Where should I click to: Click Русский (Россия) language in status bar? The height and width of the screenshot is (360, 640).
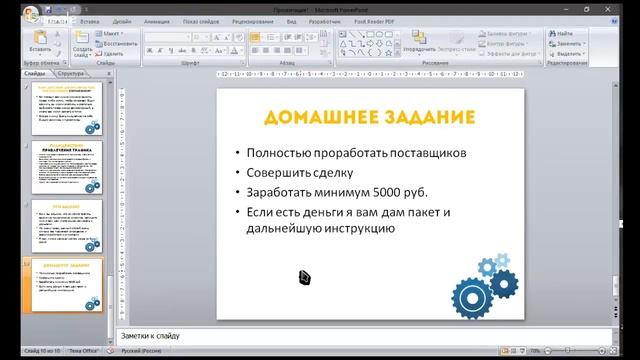click(141, 351)
